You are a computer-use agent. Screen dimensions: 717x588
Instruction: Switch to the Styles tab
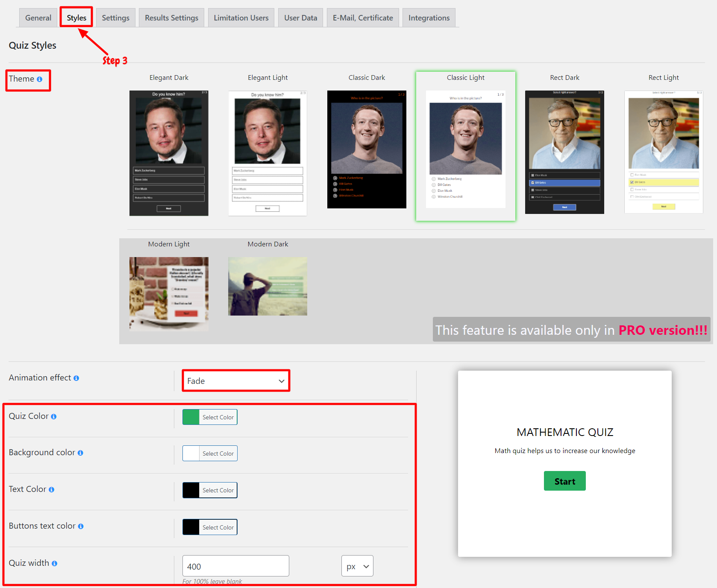click(x=76, y=18)
